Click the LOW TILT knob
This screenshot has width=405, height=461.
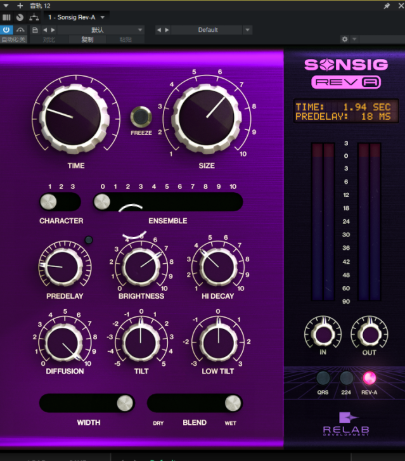219,342
